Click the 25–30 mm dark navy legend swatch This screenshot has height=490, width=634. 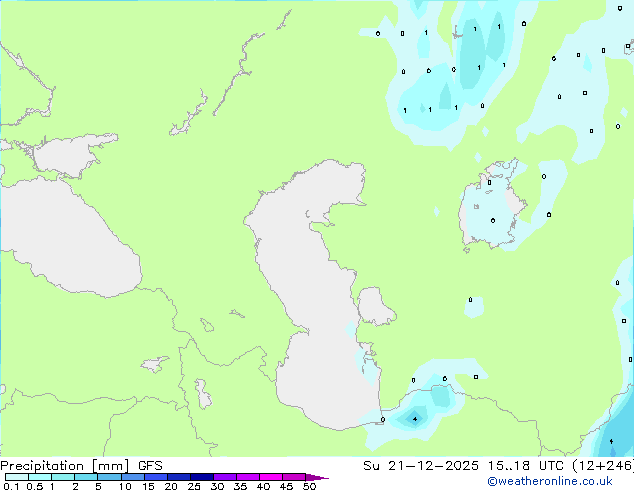pyautogui.click(x=202, y=477)
